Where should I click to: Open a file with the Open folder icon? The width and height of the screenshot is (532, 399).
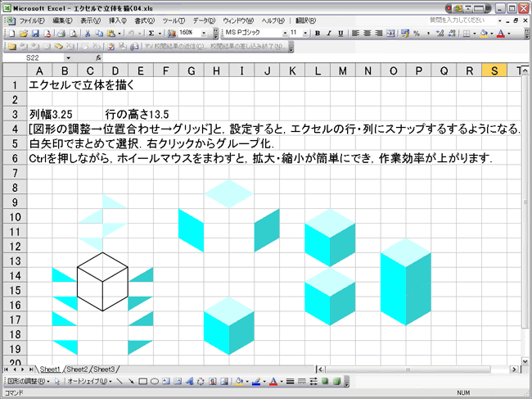24,34
